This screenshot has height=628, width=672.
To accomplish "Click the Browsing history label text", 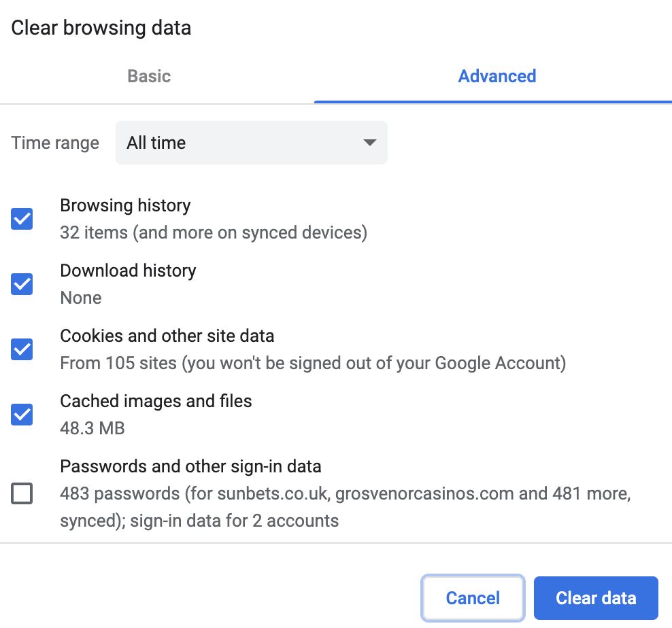I will tap(126, 206).
